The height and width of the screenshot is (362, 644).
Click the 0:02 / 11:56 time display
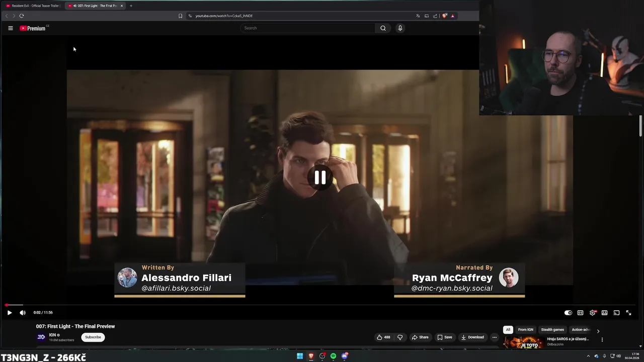coord(43,313)
